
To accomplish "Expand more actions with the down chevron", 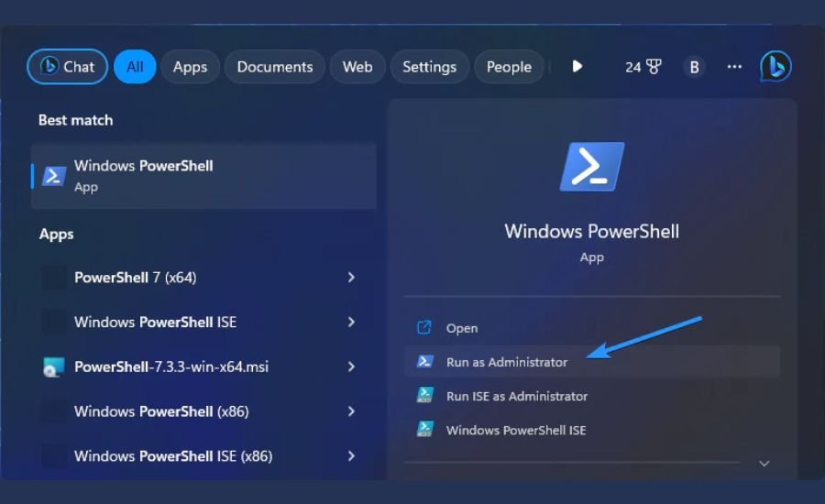I will click(x=764, y=464).
